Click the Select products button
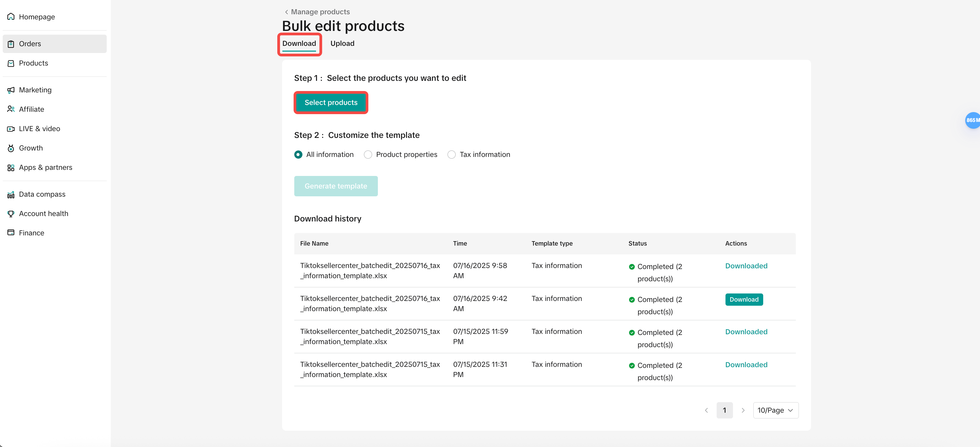The image size is (980, 447). pos(331,102)
